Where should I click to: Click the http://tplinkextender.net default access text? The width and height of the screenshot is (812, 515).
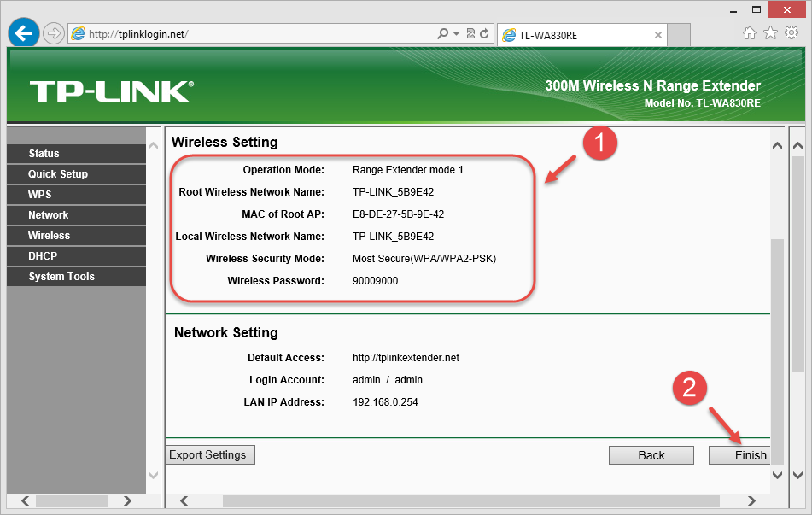[x=406, y=358]
